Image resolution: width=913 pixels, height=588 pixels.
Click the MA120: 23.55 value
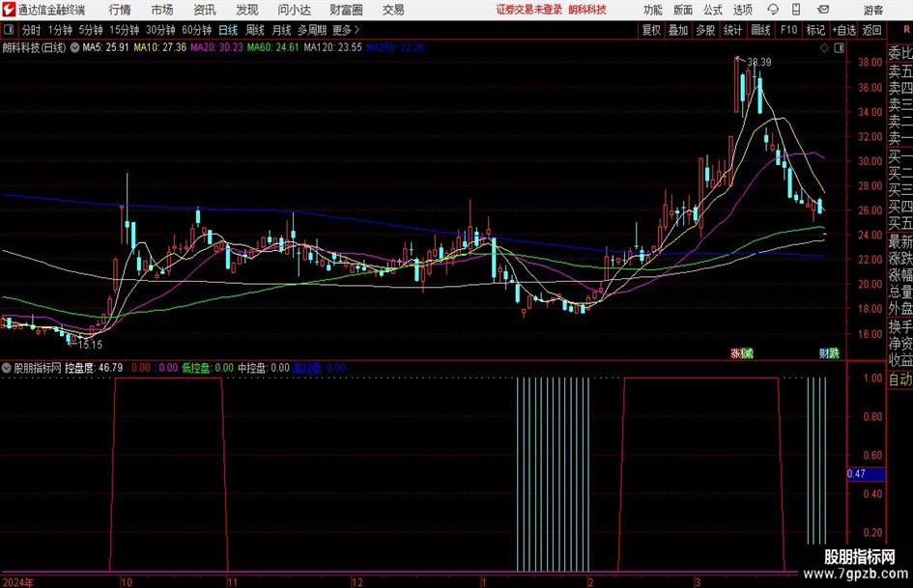pyautogui.click(x=332, y=47)
